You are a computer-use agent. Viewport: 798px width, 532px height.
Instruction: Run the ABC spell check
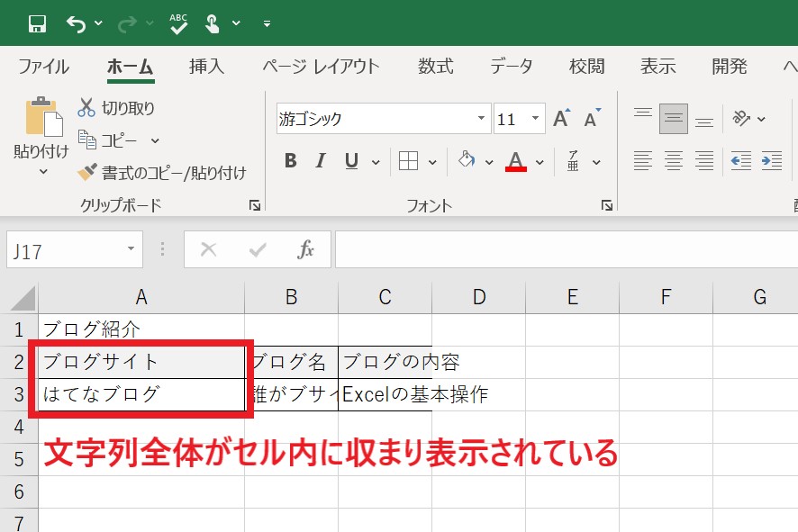[x=178, y=23]
